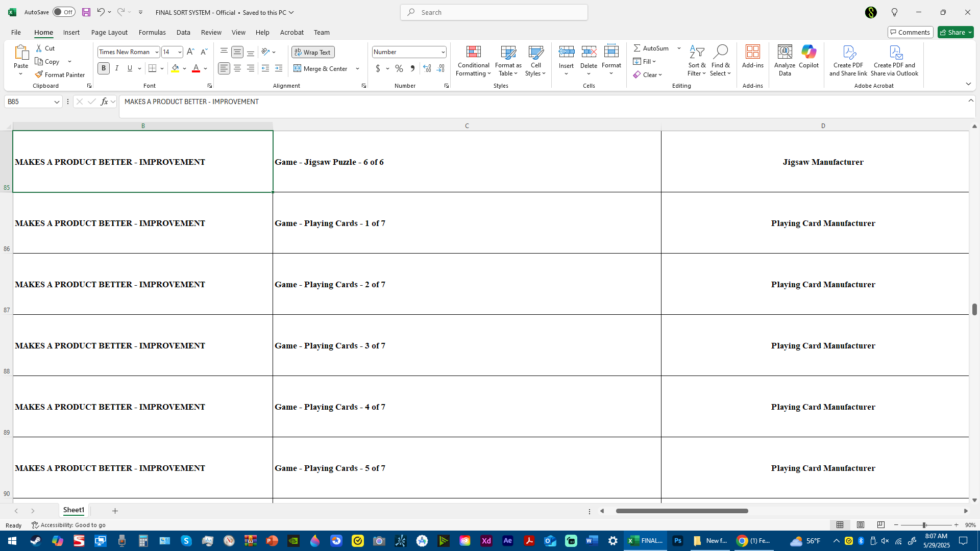Open the font name dropdown
Image resolution: width=980 pixels, height=551 pixels.
click(157, 52)
